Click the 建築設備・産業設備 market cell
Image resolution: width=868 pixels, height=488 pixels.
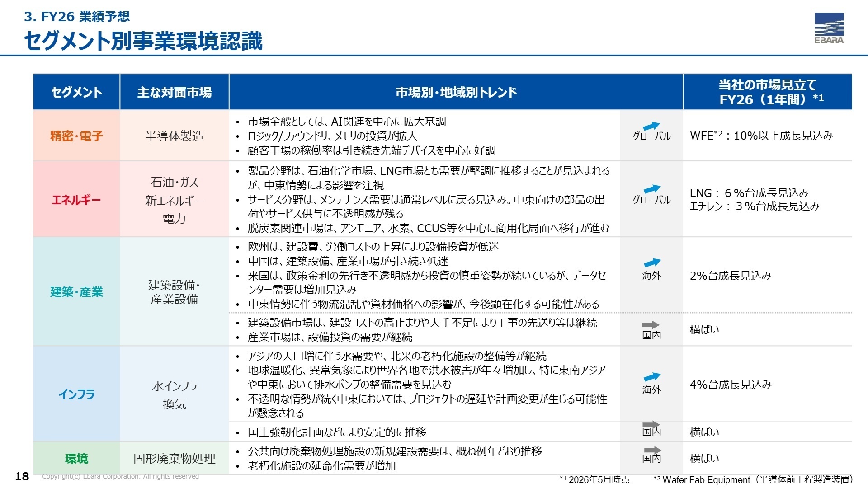tap(174, 292)
